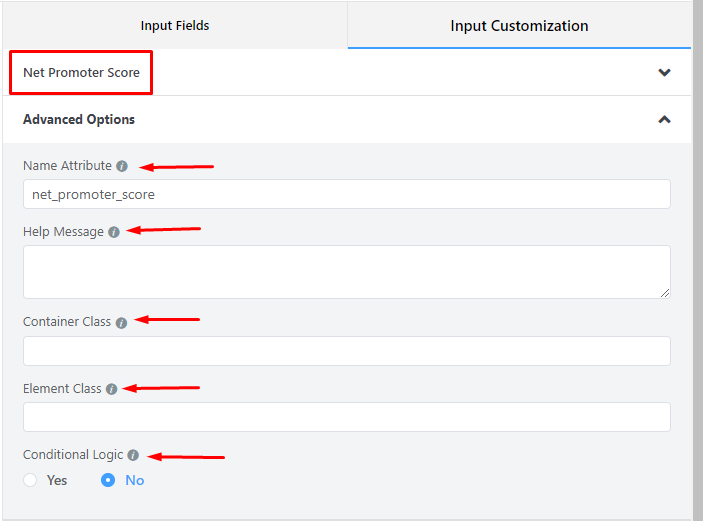Click the Container Class input box

coord(347,351)
